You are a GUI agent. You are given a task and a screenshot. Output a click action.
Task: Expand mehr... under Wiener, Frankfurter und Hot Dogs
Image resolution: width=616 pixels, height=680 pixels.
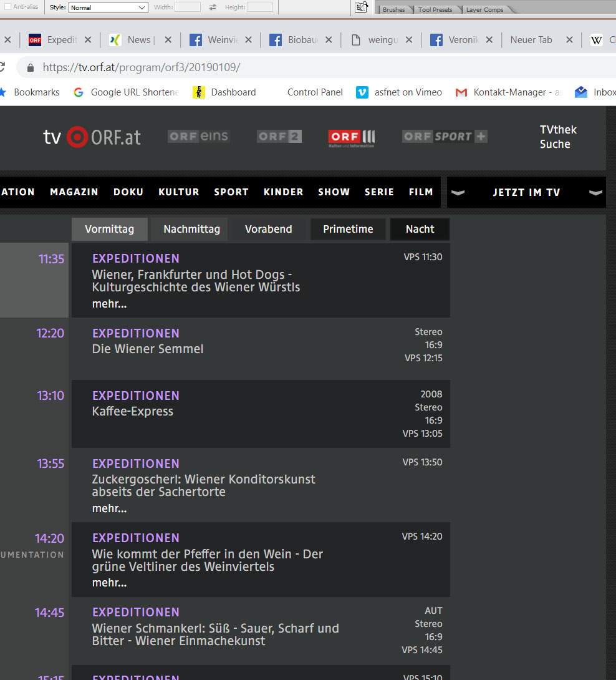109,304
